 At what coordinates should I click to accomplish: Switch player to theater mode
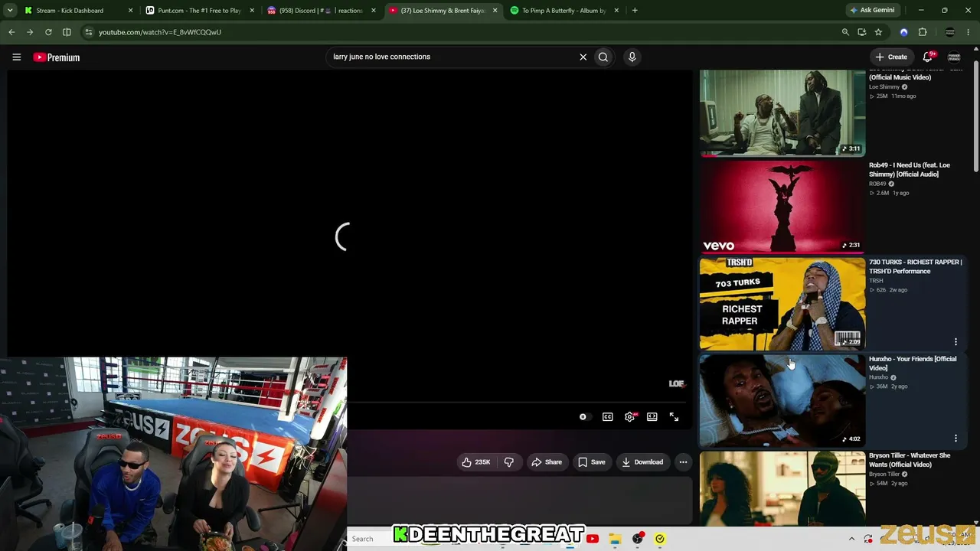pos(652,417)
